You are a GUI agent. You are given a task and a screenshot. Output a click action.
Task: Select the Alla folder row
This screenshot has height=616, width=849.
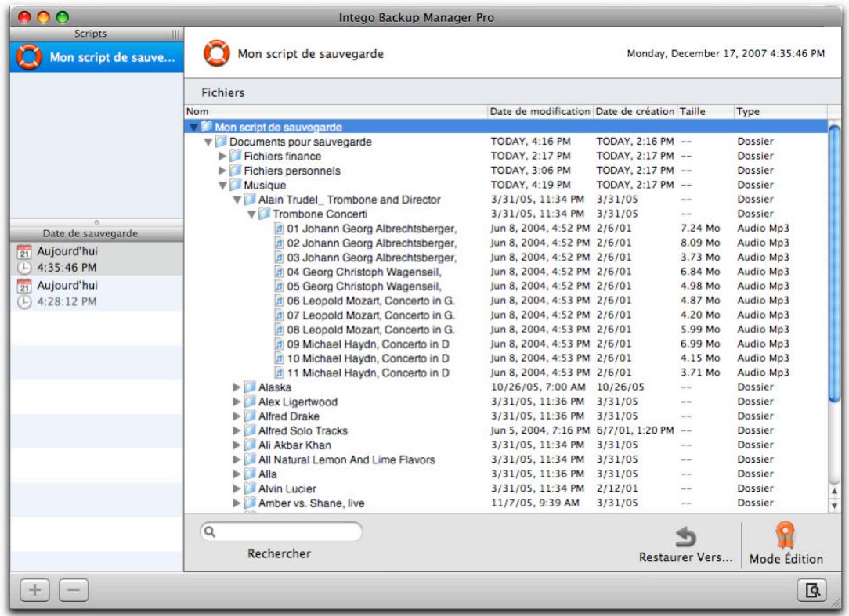(506, 474)
